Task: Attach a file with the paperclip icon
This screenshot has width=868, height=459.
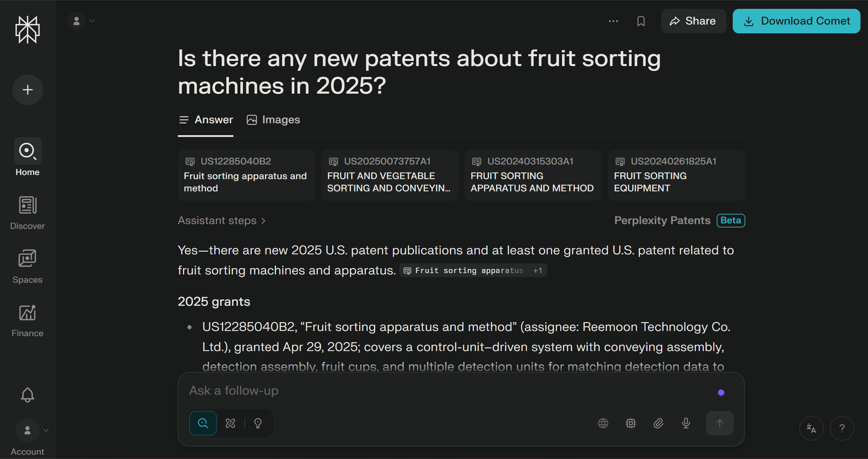Action: [x=658, y=423]
